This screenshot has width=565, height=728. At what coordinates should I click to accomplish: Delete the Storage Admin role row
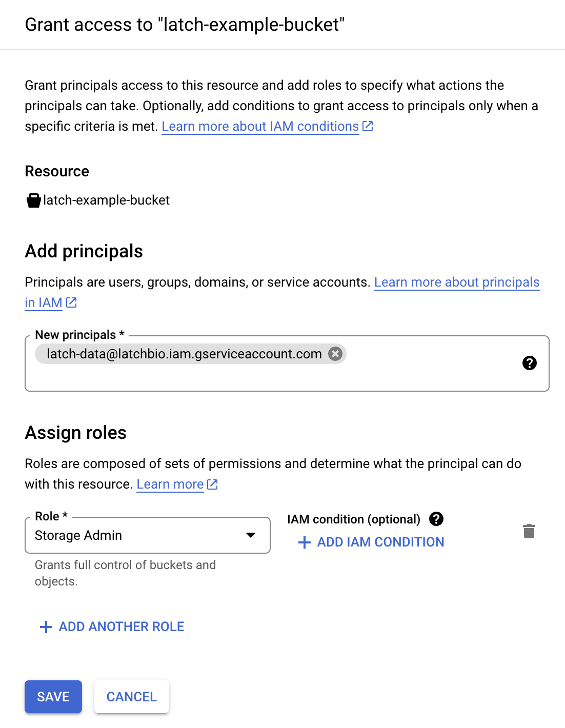[529, 531]
